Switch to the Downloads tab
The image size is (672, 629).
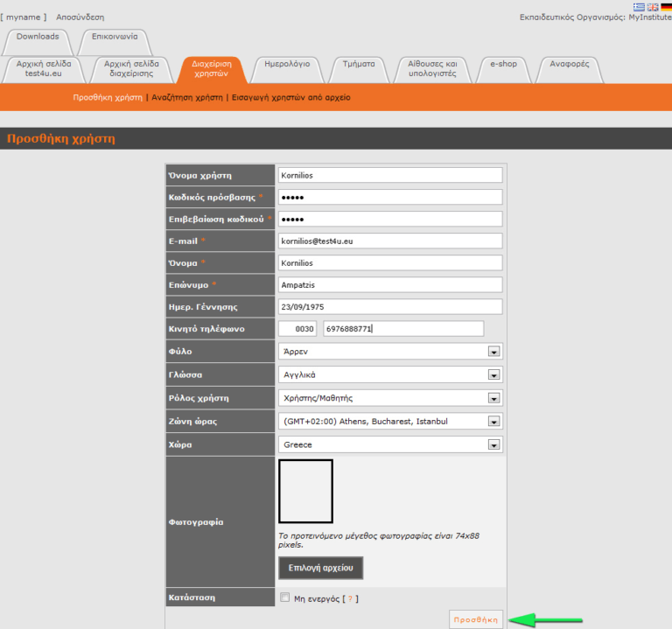click(38, 37)
